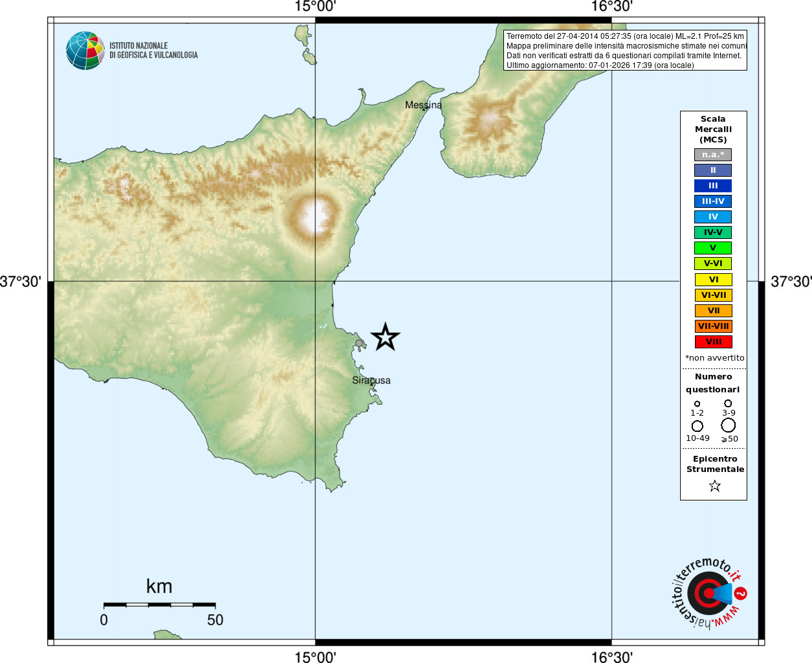Click the INGV globe logo

coord(85,51)
